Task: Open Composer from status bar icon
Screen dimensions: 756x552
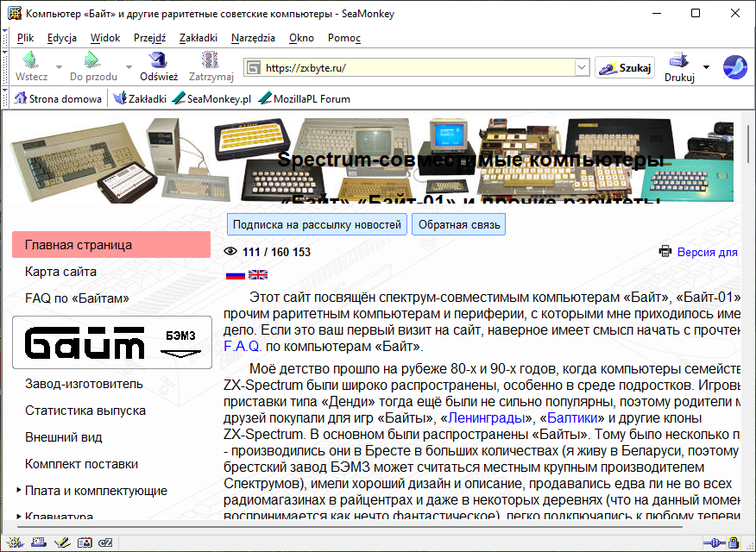Action: click(62, 543)
